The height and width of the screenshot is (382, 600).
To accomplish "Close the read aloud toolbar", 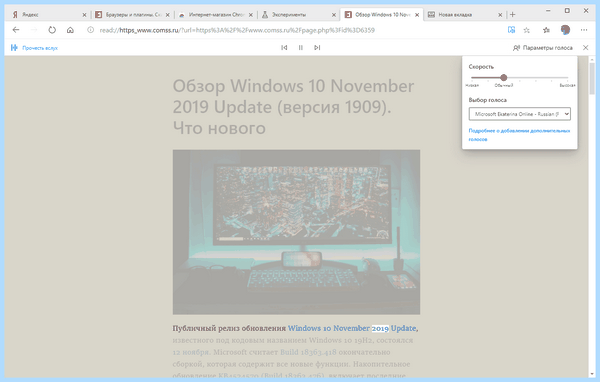I will (x=585, y=47).
